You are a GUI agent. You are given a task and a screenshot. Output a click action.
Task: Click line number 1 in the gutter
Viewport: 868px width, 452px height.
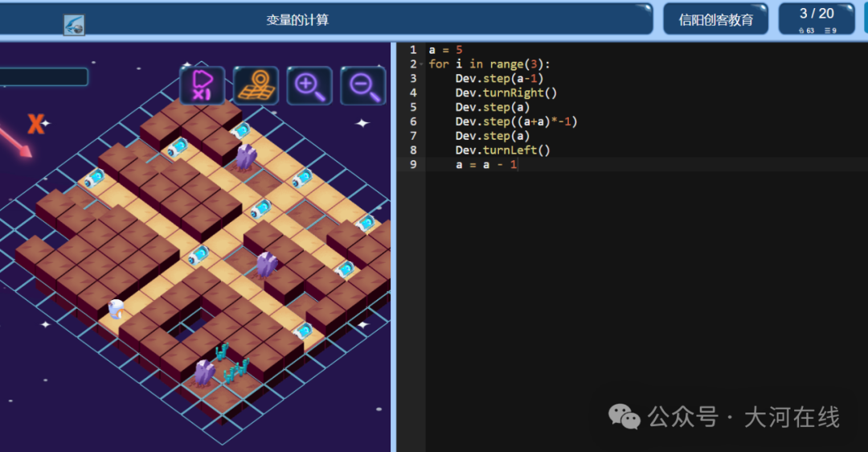(413, 50)
